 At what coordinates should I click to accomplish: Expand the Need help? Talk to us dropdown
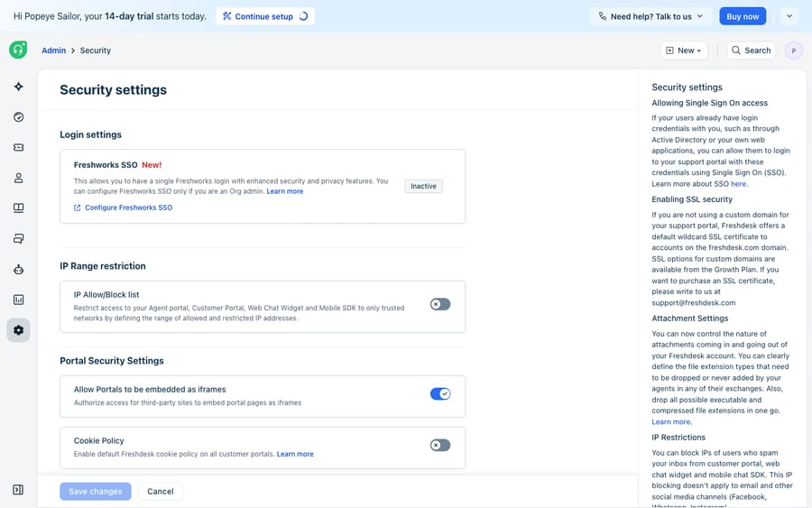pyautogui.click(x=651, y=16)
